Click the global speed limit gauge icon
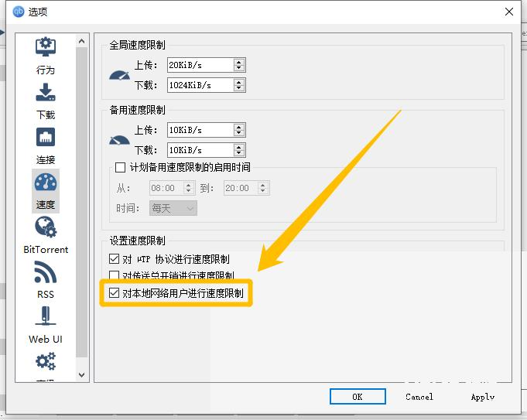 pyautogui.click(x=119, y=75)
